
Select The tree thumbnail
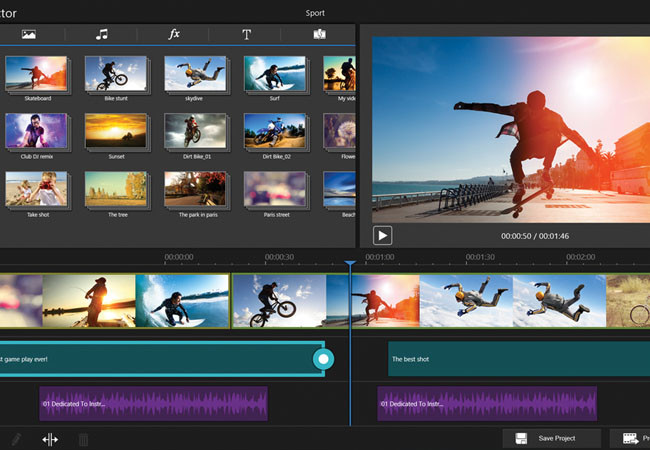[x=116, y=189]
